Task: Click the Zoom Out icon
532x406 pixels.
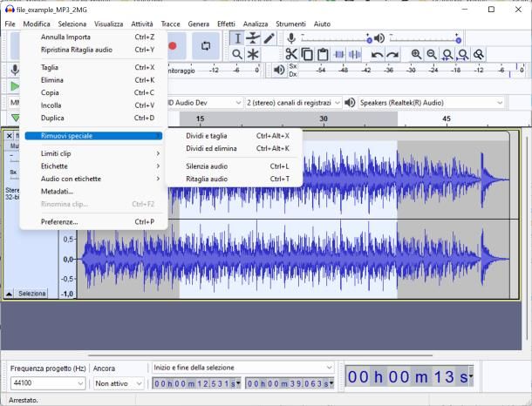Action: pyautogui.click(x=432, y=54)
